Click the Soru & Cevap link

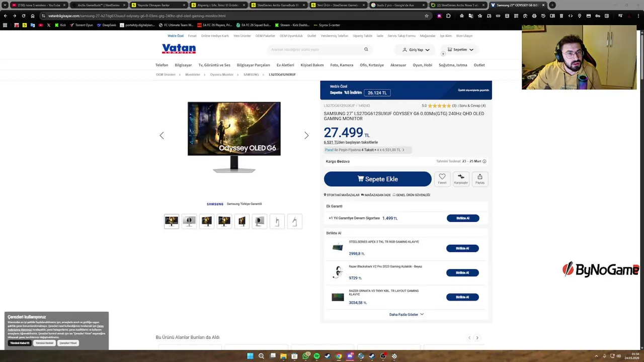point(472,106)
